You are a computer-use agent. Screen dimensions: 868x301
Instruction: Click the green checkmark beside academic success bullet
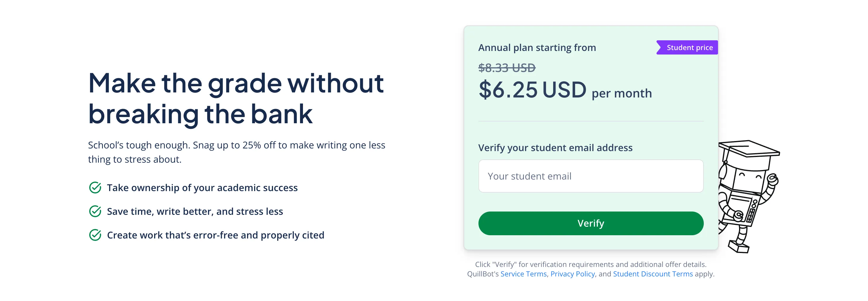[96, 188]
